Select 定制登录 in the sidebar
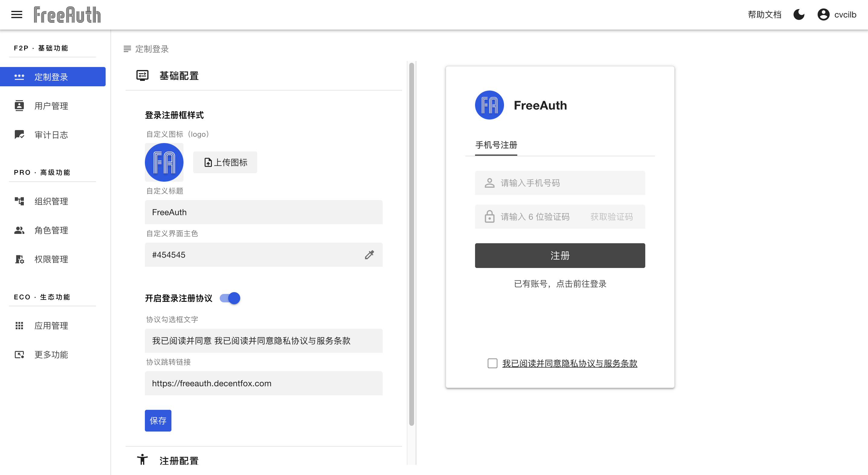Image resolution: width=868 pixels, height=475 pixels. click(53, 77)
